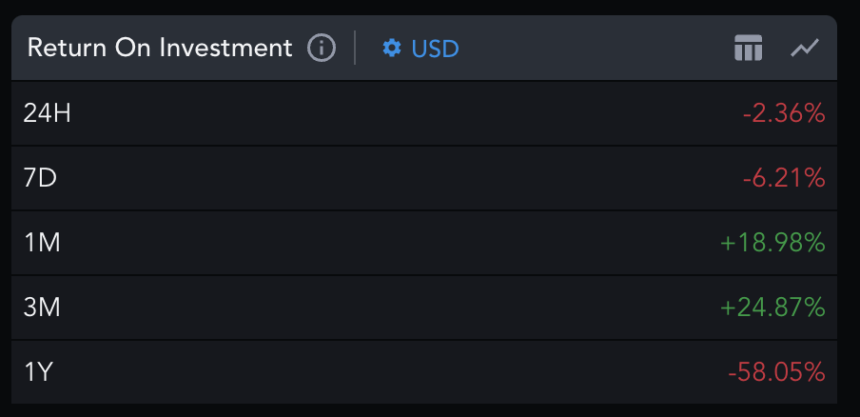Image resolution: width=860 pixels, height=417 pixels.
Task: Select the 1Y period label
Action: pos(39,372)
